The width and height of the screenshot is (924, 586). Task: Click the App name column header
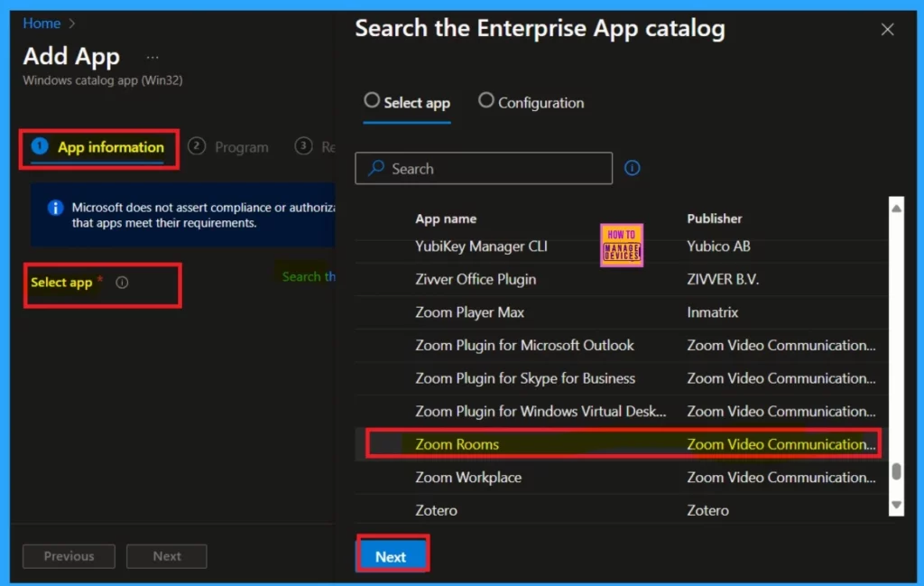tap(446, 219)
